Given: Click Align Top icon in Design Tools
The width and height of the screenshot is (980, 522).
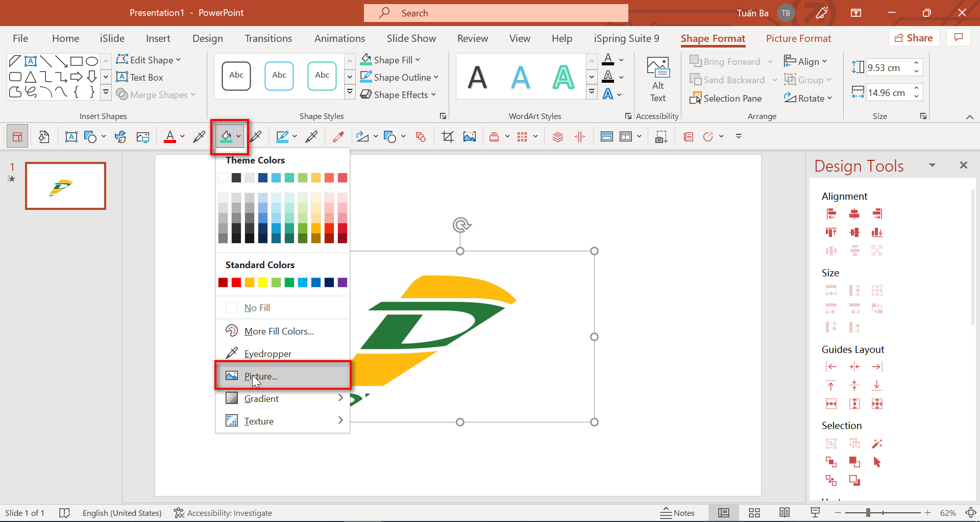Looking at the screenshot, I should (x=831, y=232).
